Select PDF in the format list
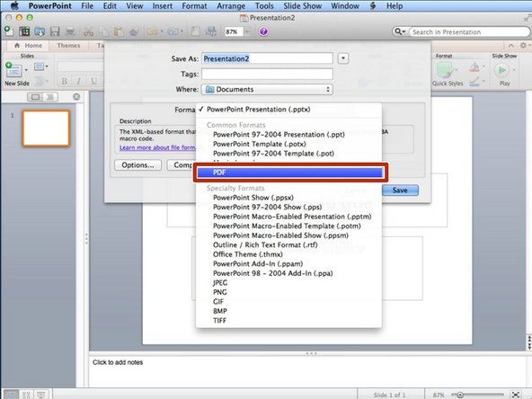Viewport: 532px width, 399px height. (290, 173)
